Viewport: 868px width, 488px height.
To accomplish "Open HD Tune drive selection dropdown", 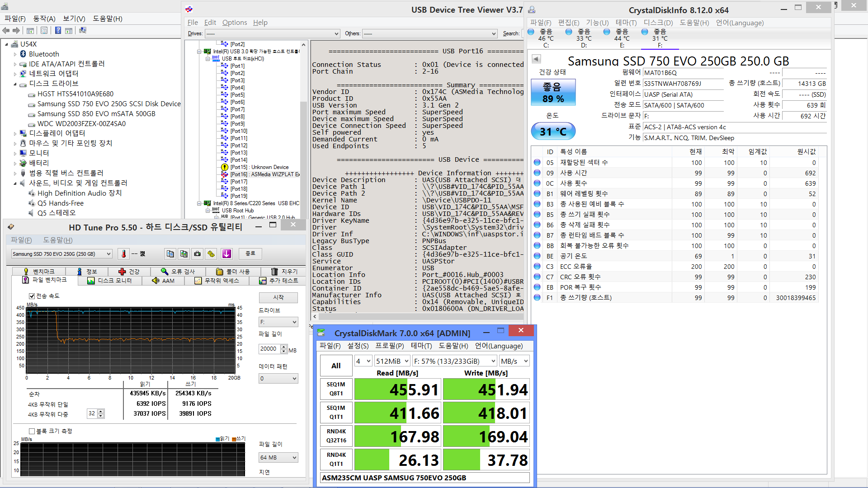I will pyautogui.click(x=61, y=254).
